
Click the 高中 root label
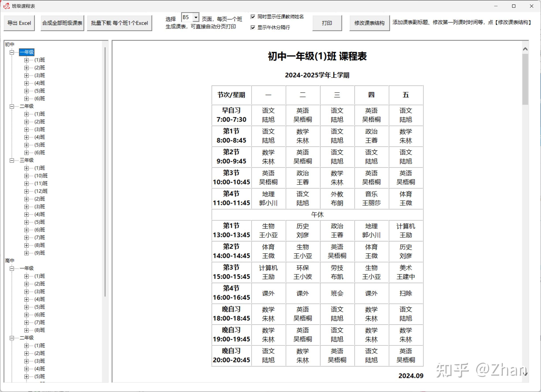tap(9, 261)
